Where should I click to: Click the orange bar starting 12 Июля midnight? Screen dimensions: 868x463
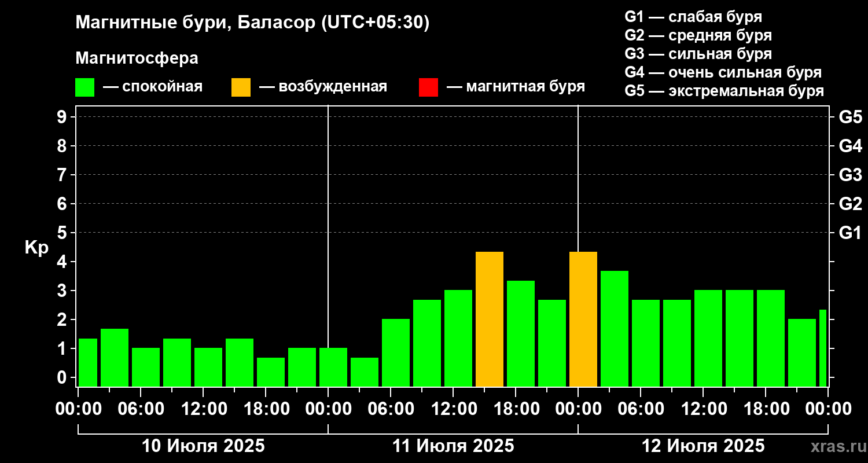point(583,319)
